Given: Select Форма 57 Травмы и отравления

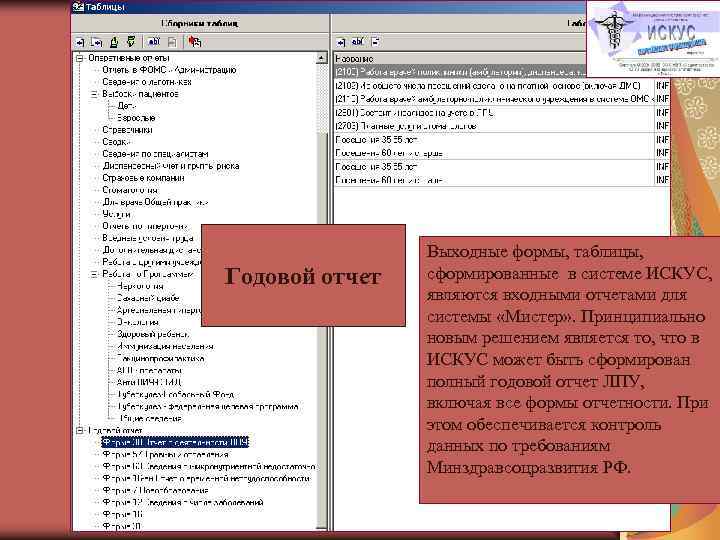Looking at the screenshot, I should [165, 454].
